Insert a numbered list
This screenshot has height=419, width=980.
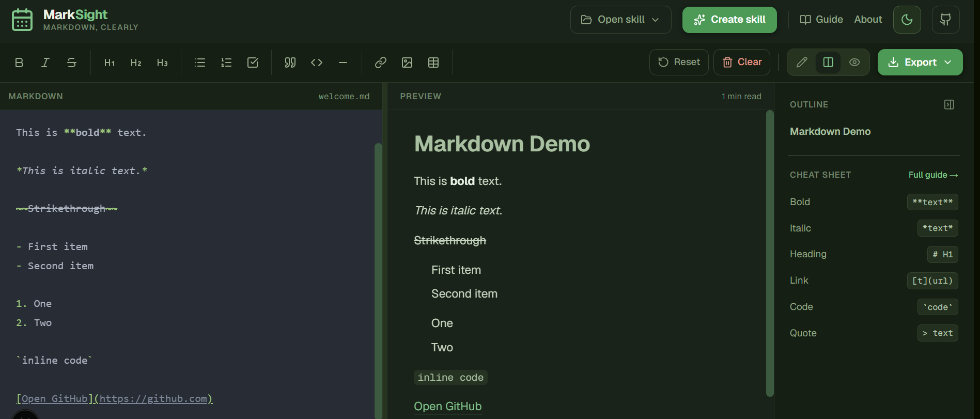coord(226,63)
